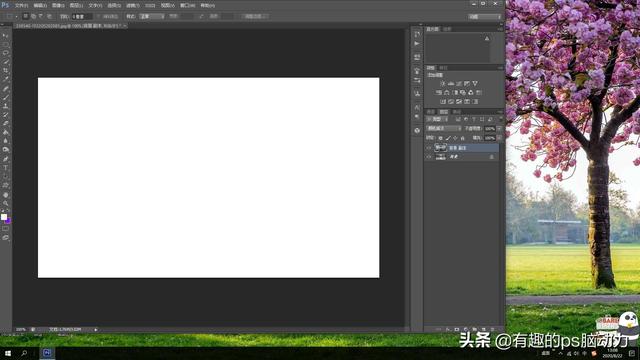Select the Magic Wand tool
The height and width of the screenshot is (360, 640).
(5, 62)
